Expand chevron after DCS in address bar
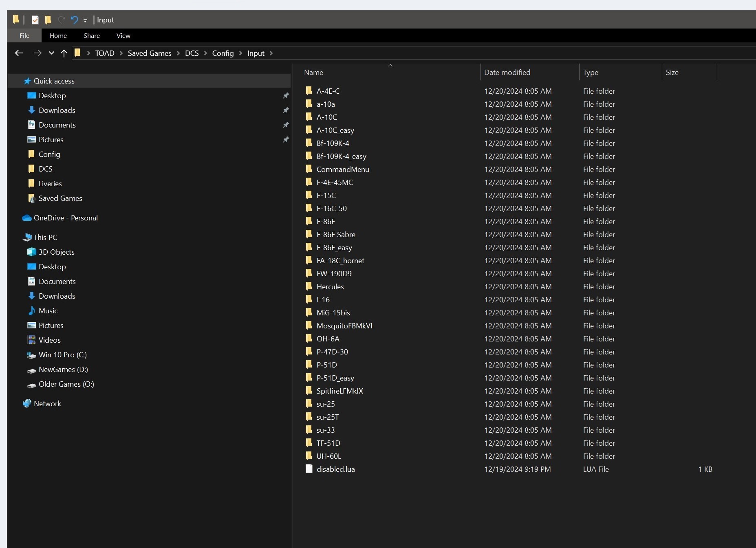The width and height of the screenshot is (756, 548). (205, 53)
